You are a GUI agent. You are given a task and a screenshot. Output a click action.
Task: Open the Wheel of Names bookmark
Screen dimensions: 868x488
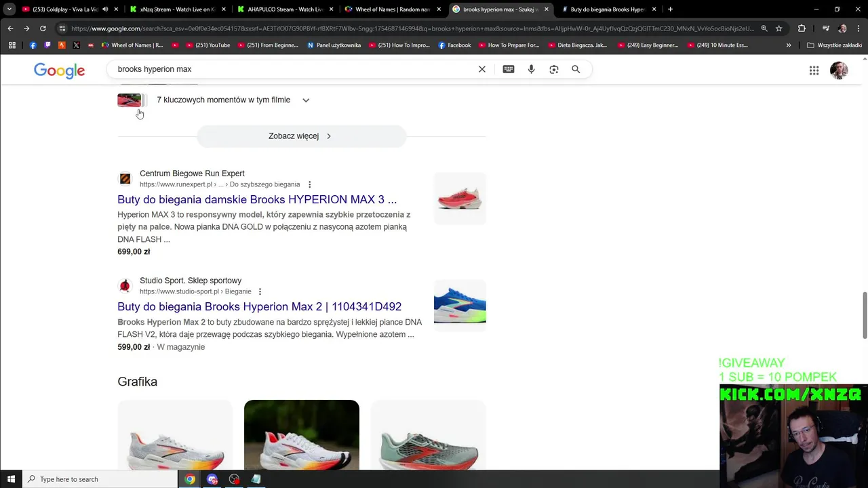[132, 45]
